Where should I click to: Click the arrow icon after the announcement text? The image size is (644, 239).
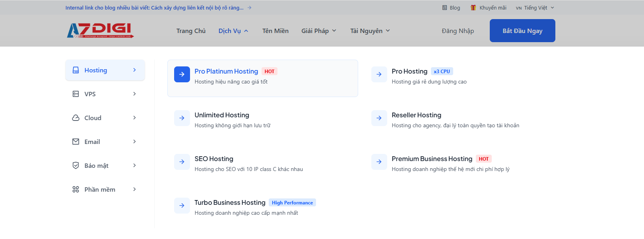[x=249, y=8]
